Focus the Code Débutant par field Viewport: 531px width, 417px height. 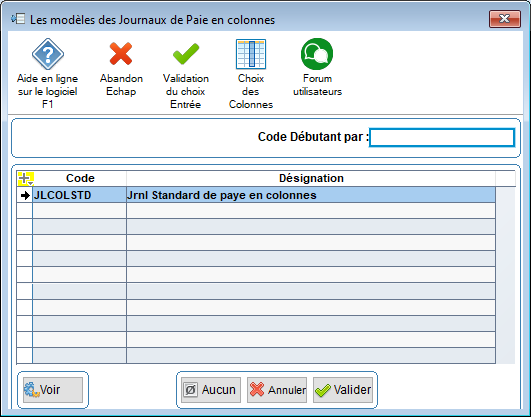coord(442,137)
